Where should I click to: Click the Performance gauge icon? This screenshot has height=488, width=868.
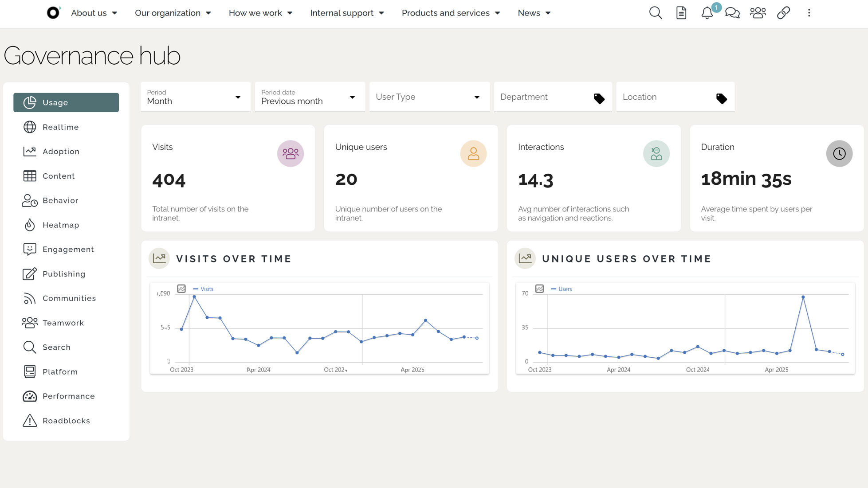[30, 396]
